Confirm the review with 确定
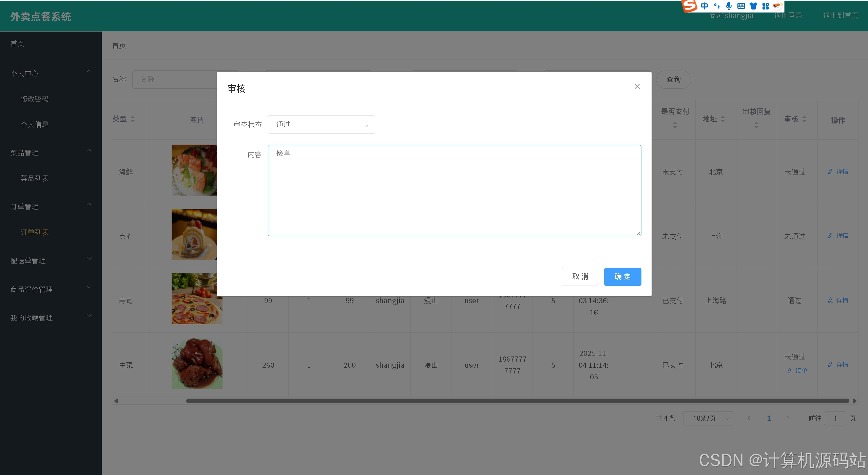868x475 pixels. coord(622,277)
